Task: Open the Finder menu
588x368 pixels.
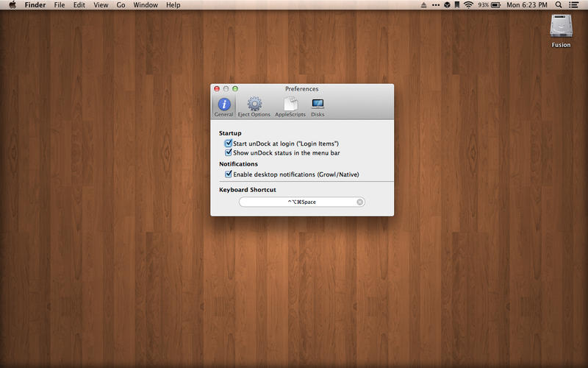Action: [x=35, y=5]
